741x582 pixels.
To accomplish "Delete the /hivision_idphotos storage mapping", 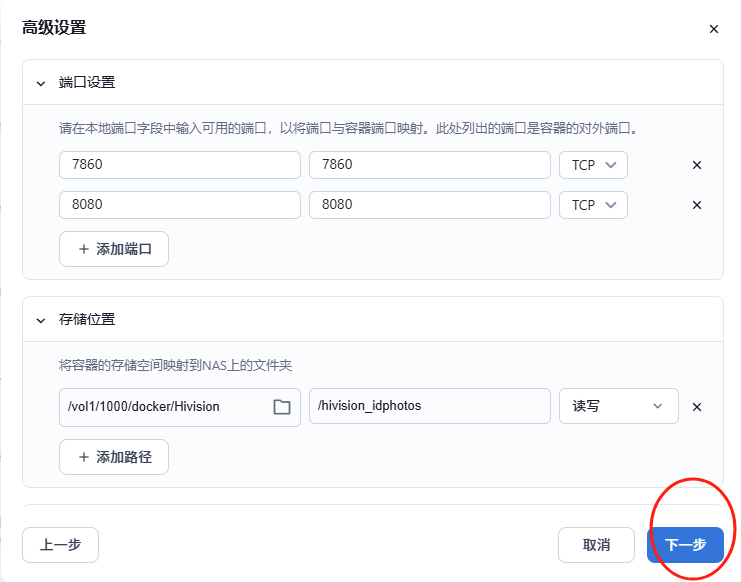I will pos(697,407).
